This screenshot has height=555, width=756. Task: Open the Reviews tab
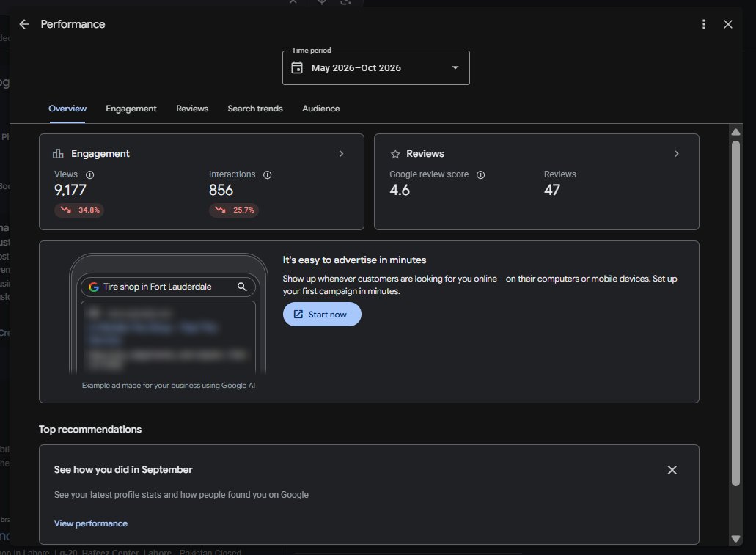192,109
